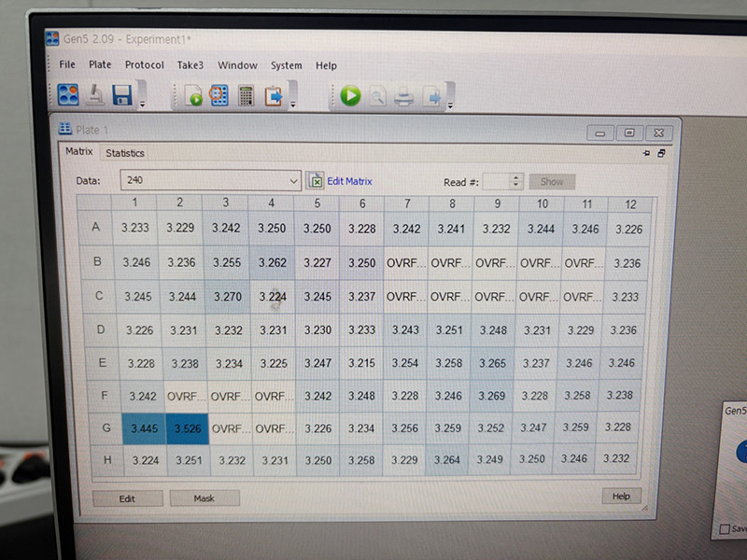Click the Edit Matrix link
The width and height of the screenshot is (747, 560).
[x=349, y=181]
